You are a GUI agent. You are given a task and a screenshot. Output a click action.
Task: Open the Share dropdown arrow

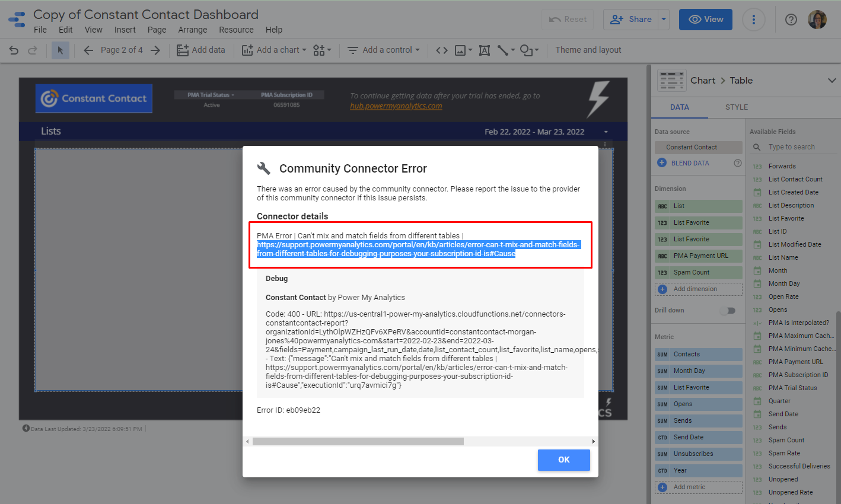[x=664, y=20]
